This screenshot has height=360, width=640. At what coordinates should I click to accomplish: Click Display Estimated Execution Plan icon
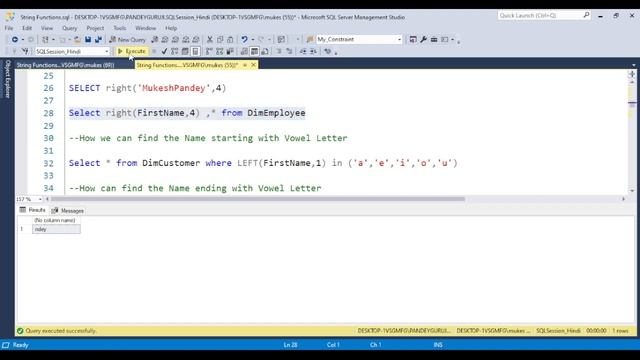[174, 51]
